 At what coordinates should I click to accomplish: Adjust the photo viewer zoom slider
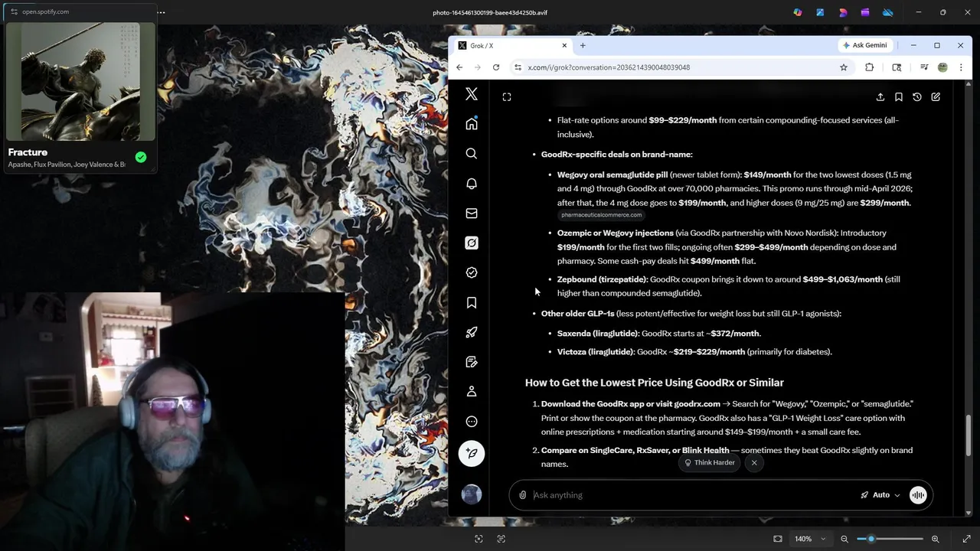[889, 539]
